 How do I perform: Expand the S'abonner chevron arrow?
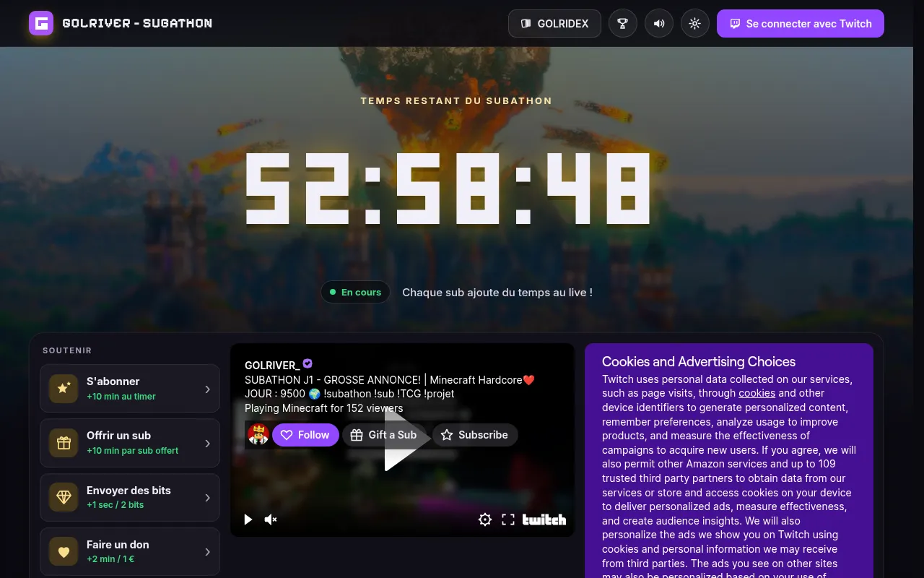[207, 389]
